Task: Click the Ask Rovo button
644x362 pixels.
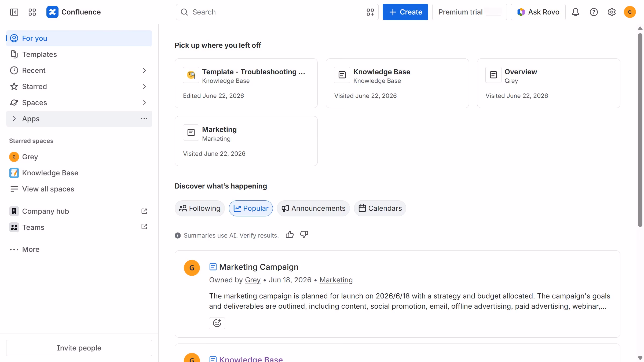Action: (x=538, y=12)
